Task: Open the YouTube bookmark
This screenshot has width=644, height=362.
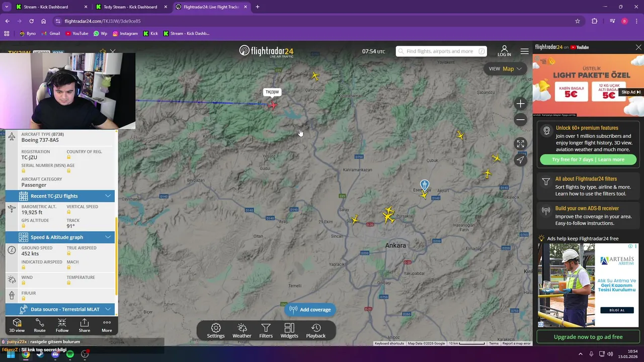Action: coord(76,34)
